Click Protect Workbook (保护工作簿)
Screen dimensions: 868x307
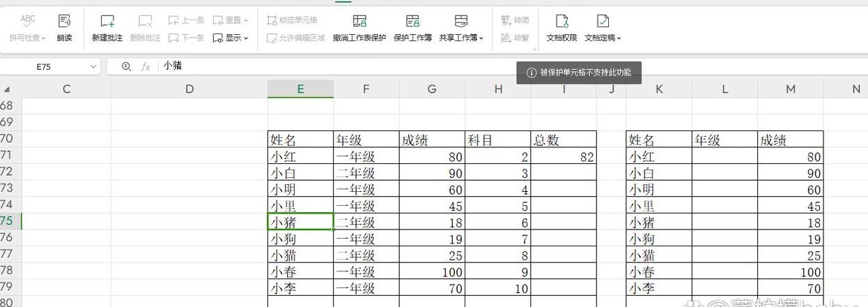[412, 28]
